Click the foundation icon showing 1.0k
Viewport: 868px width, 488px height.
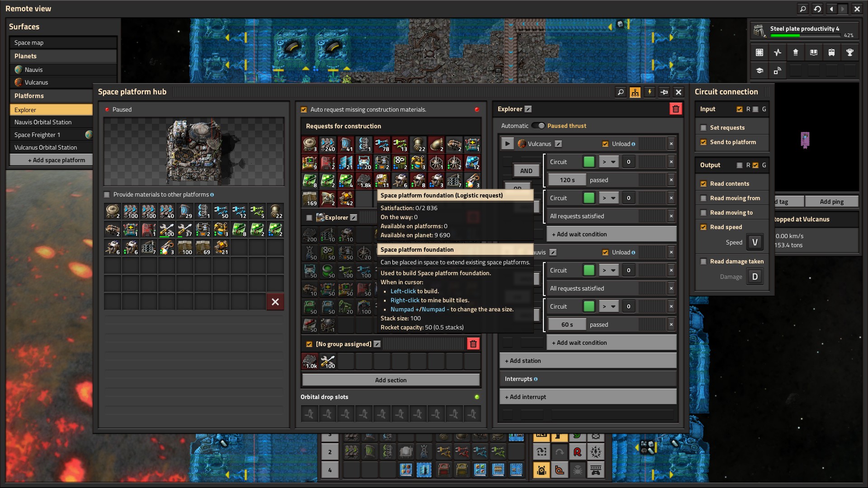pos(310,361)
